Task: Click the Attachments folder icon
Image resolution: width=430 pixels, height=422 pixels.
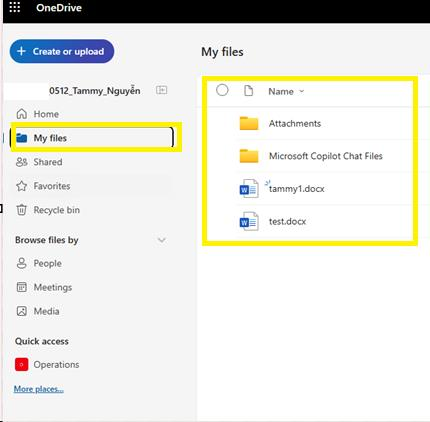Action: point(249,123)
